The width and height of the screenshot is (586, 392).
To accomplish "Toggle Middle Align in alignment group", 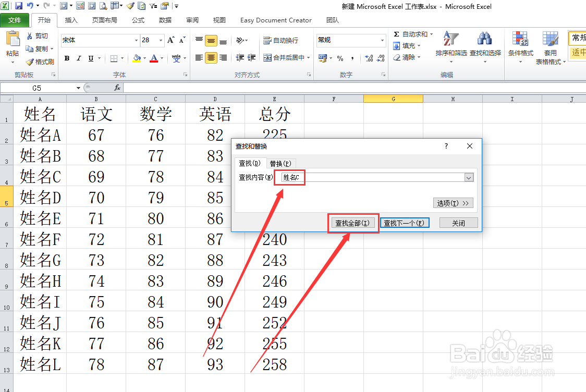I will point(211,40).
